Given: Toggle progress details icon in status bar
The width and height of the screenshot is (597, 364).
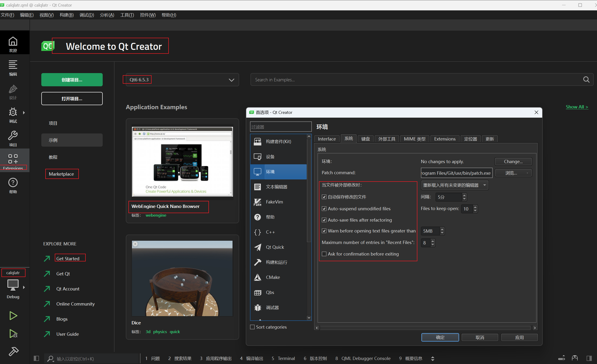Looking at the screenshot, I should click(561, 358).
